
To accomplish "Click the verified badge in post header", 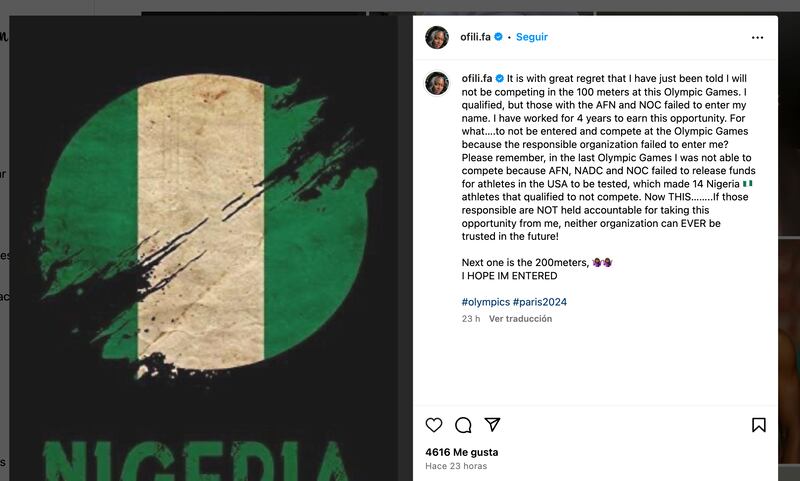I will coord(498,37).
